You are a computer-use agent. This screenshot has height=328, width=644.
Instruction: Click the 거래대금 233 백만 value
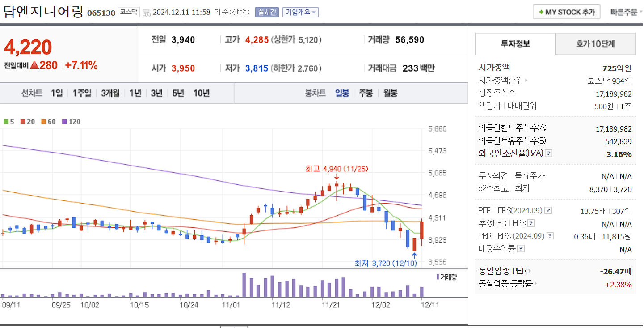(419, 68)
